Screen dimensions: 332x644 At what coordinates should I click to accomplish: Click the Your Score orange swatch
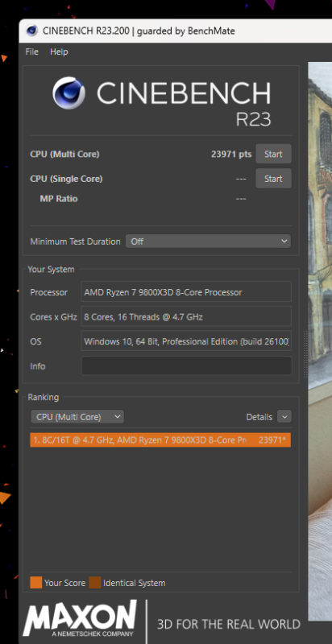35,582
